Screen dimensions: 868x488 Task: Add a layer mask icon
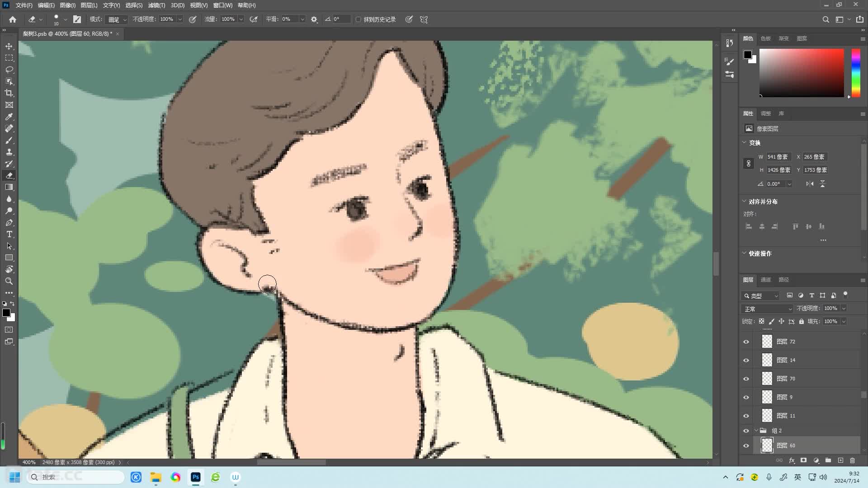pos(803,460)
